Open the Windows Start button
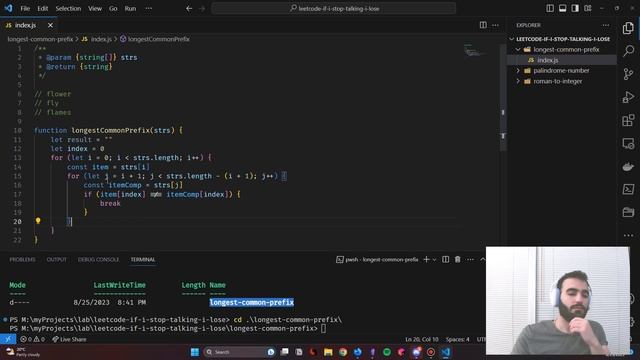640x360 pixels. (195, 352)
